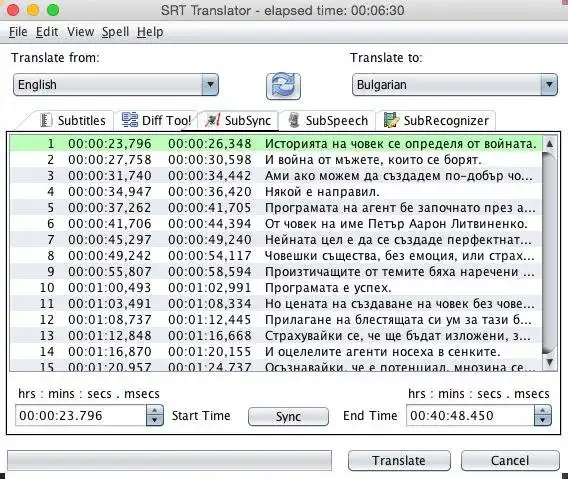
Task: Open the Translate to Bulgarian dropdown
Action: (455, 85)
